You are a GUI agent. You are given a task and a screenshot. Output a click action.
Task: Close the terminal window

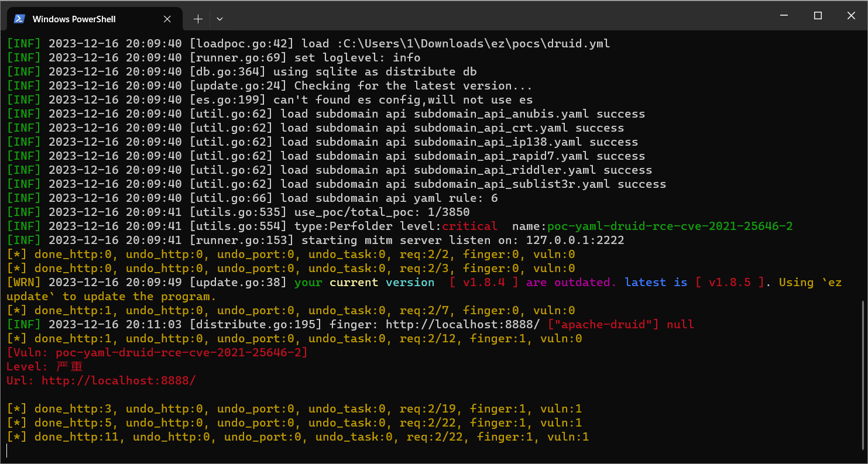click(x=852, y=16)
